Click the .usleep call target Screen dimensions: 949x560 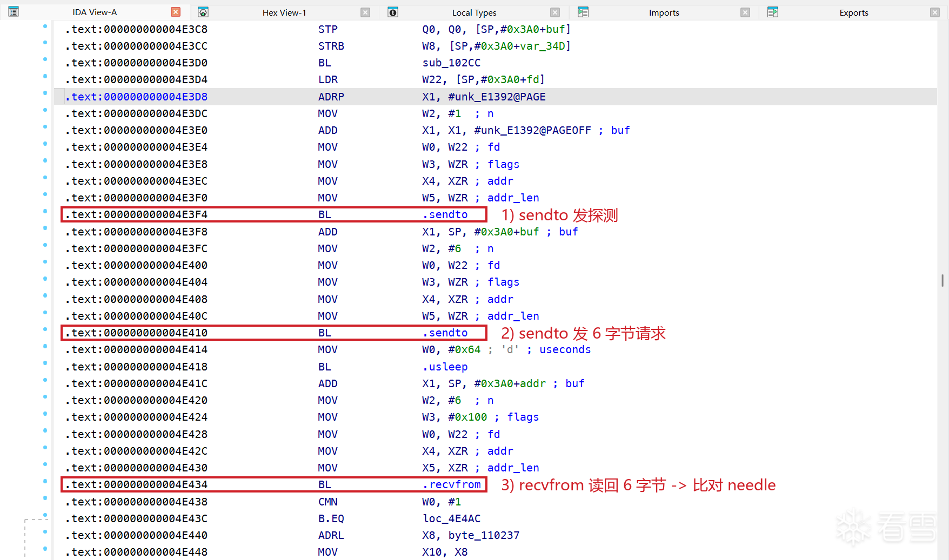click(445, 367)
